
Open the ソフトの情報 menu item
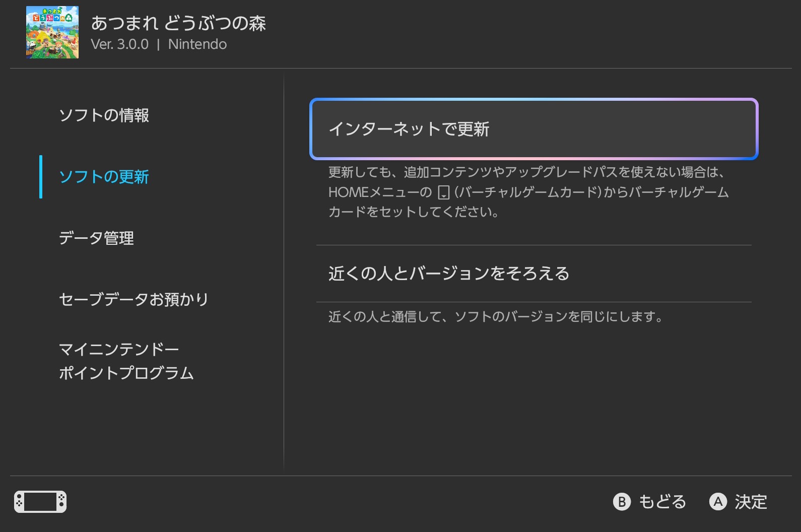[104, 115]
